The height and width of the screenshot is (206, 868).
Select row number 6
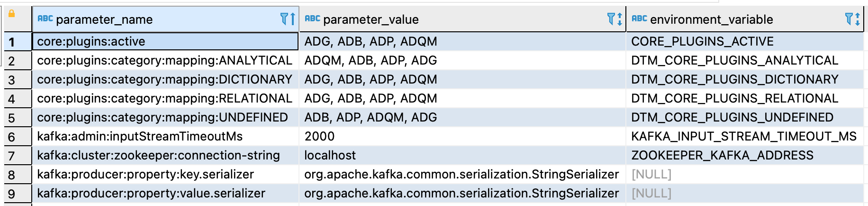tap(12, 137)
